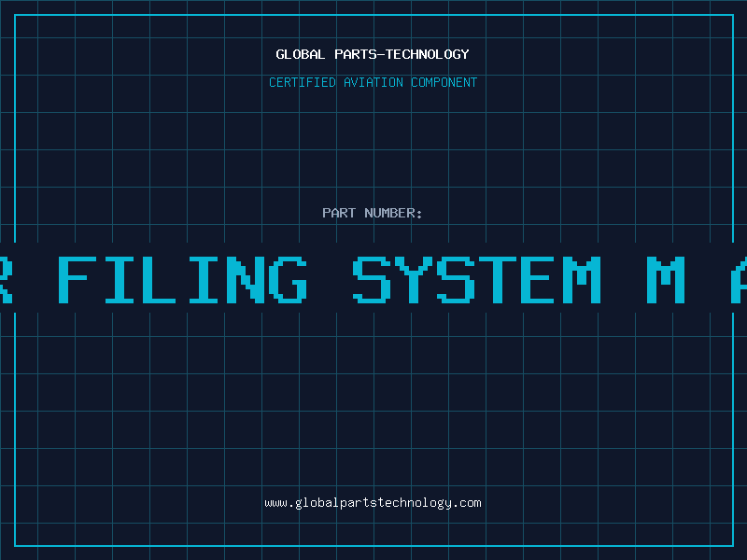747x560 pixels.
Task: Click the cyan top border line of the frame
Action: [373, 15]
